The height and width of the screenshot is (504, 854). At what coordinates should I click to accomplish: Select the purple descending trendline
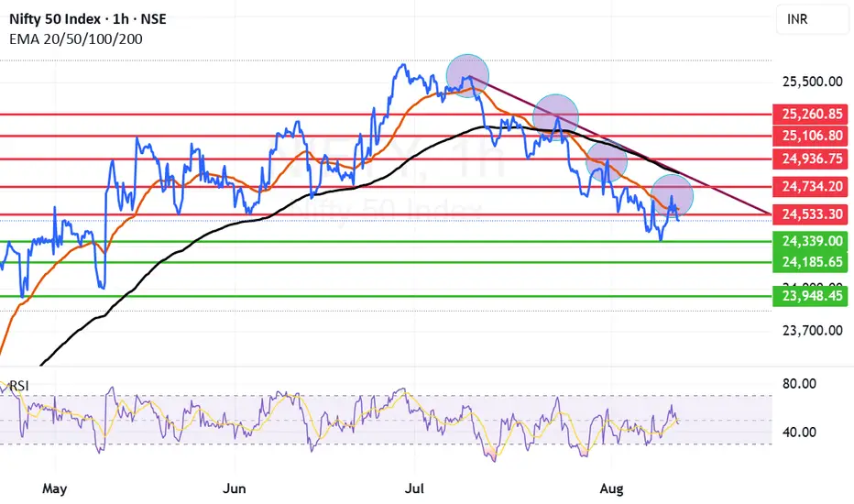[x=621, y=146]
